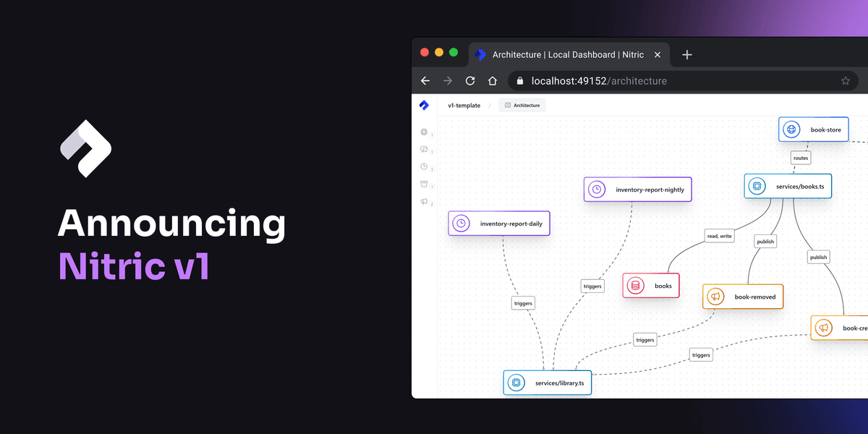Click the clock icon on inventory-report-nightly

point(596,189)
